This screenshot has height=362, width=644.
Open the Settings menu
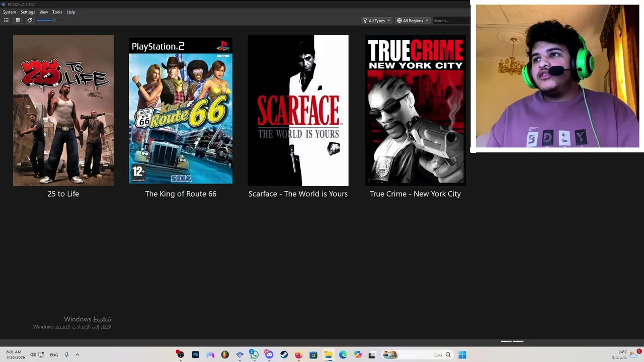28,12
